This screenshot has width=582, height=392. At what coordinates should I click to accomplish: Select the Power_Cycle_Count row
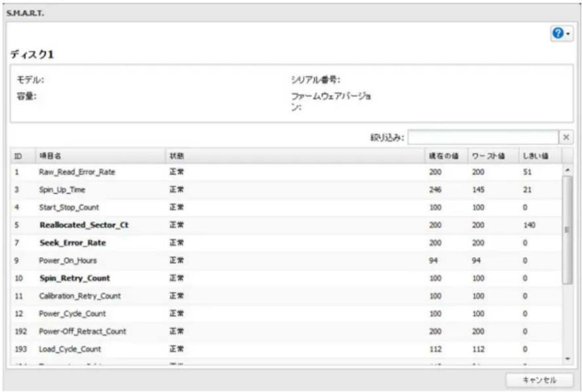tap(286, 314)
